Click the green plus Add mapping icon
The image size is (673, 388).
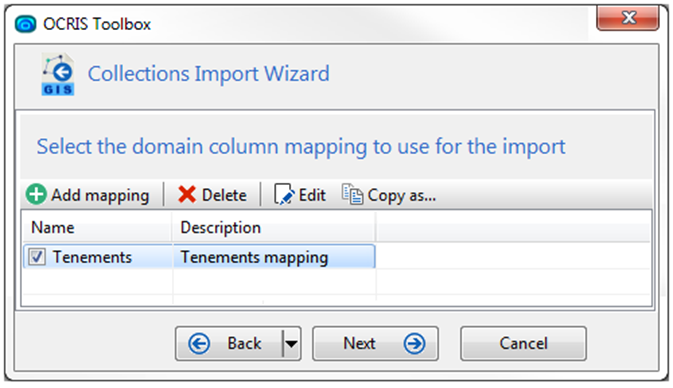pyautogui.click(x=36, y=194)
